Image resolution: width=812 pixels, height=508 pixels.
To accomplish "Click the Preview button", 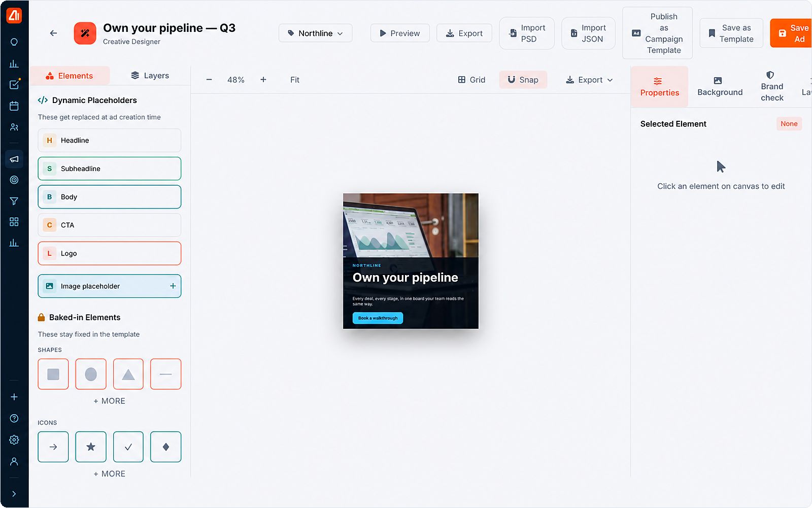I will click(400, 33).
